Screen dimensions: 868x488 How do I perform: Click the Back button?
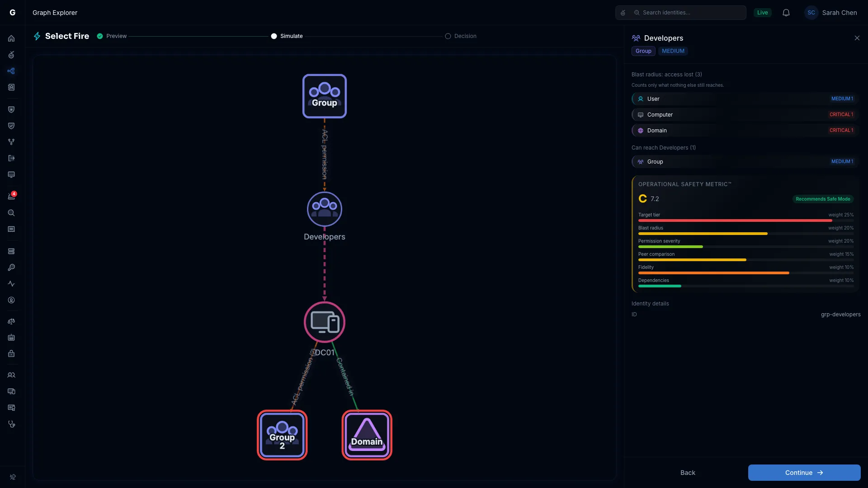coord(688,473)
